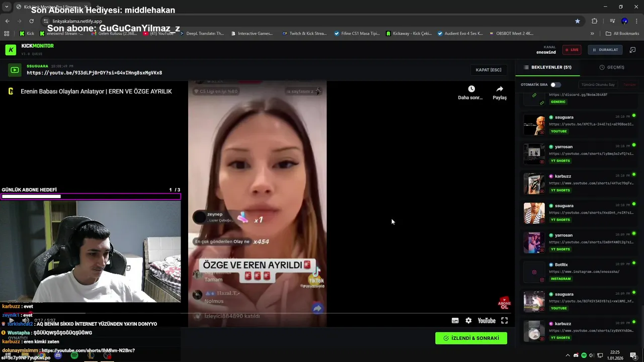
Task: Click the Paylaş share arrow icon
Action: point(500,89)
